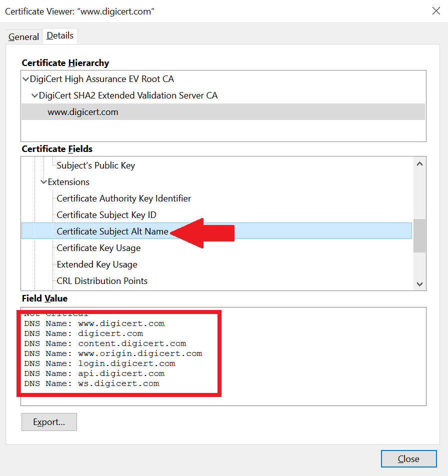The width and height of the screenshot is (448, 476).
Task: Collapse the Extensions tree node
Action: (43, 182)
